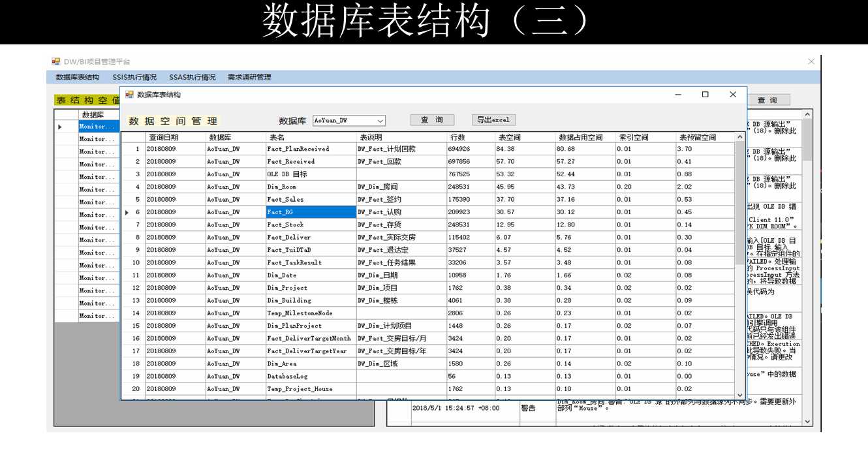The width and height of the screenshot is (868, 470).
Task: Click the row count 694926 cell
Action: 471,149
